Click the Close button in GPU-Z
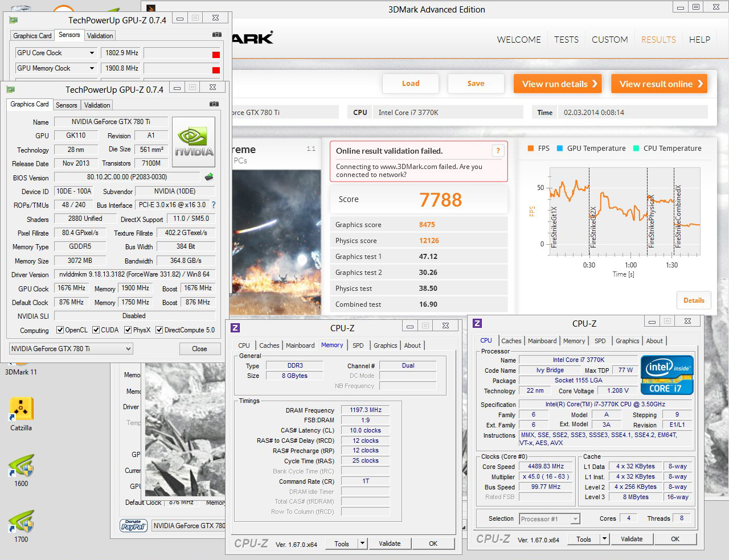 pyautogui.click(x=199, y=349)
